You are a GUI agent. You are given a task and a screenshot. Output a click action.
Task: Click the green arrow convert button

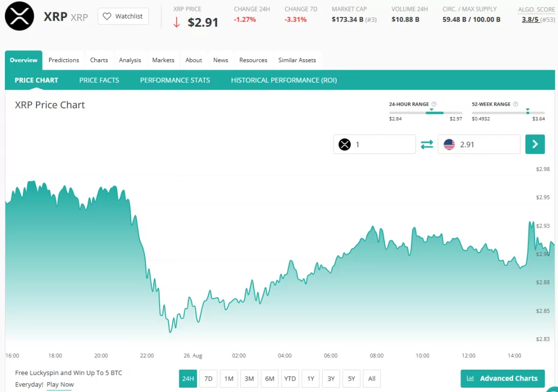[x=535, y=144]
